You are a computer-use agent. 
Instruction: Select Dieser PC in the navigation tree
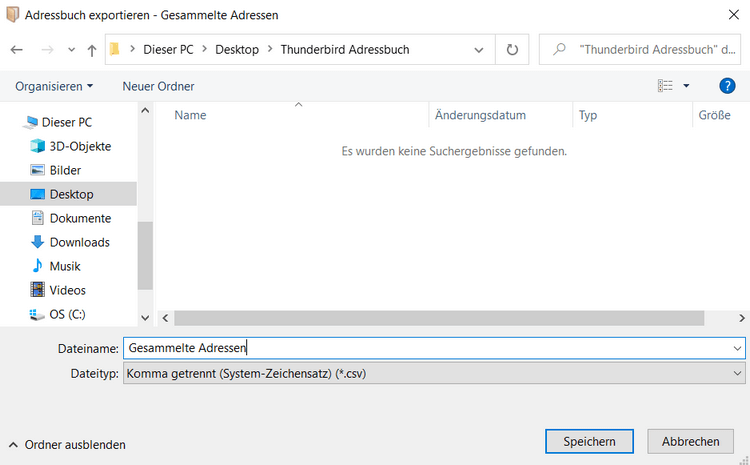click(66, 122)
